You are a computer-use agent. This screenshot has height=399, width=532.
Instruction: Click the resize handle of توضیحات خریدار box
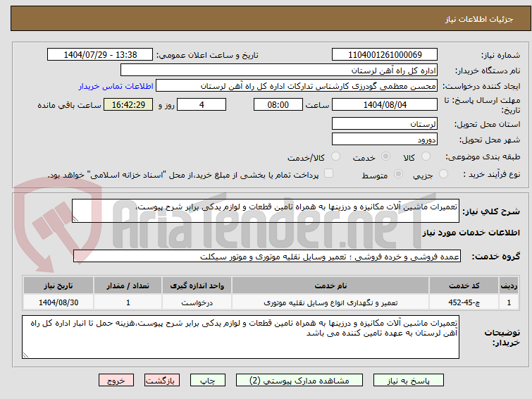25,355
